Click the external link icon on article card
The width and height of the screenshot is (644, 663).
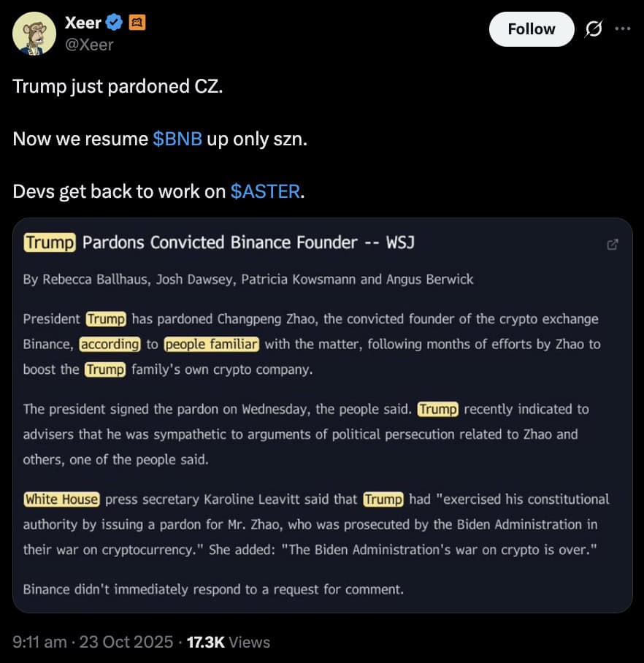pos(613,245)
